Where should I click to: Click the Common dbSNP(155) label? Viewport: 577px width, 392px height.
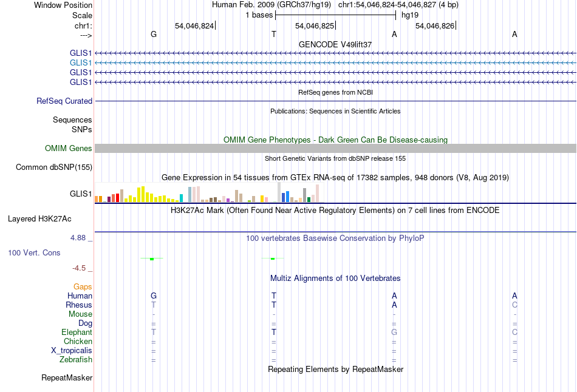(53, 167)
